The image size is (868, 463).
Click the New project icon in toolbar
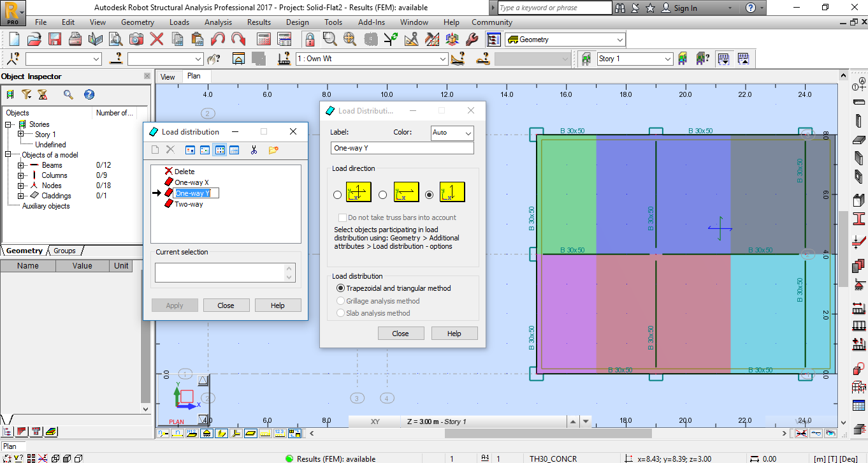click(x=15, y=39)
